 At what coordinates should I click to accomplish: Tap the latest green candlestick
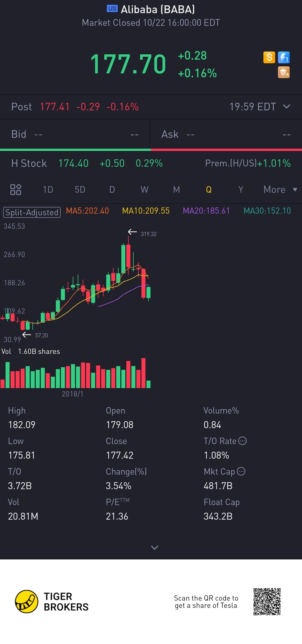click(x=148, y=293)
